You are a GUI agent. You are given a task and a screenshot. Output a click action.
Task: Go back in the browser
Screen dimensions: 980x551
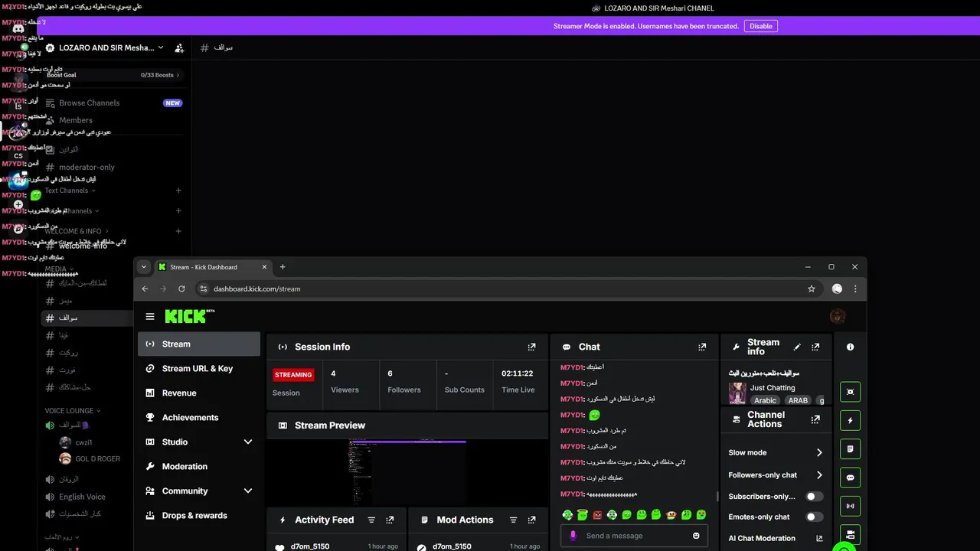(x=145, y=289)
